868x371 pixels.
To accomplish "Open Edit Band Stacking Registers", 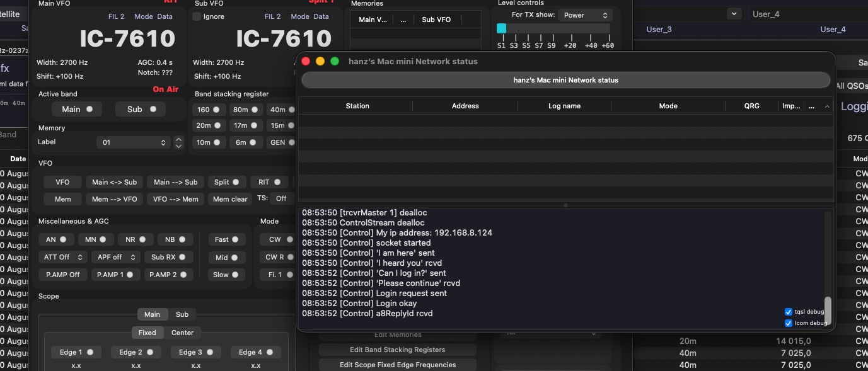I will (x=397, y=350).
